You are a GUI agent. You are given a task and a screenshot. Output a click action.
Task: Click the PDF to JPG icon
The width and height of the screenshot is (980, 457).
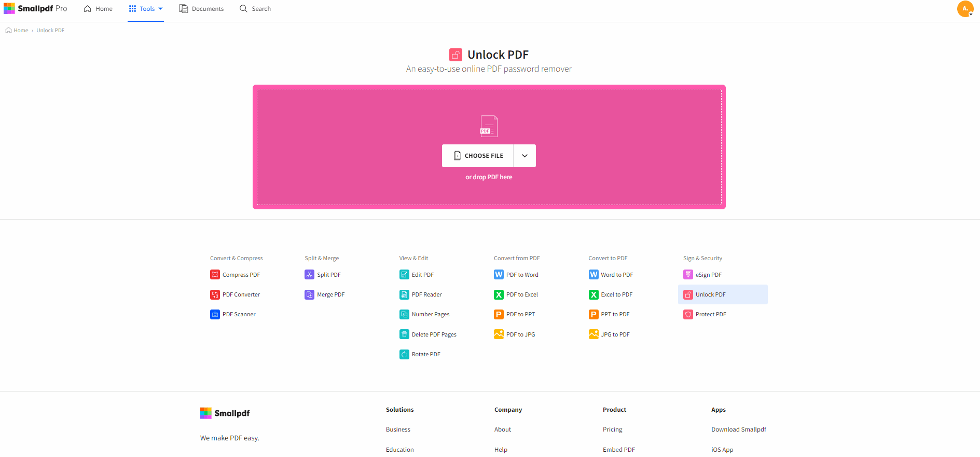[499, 334]
